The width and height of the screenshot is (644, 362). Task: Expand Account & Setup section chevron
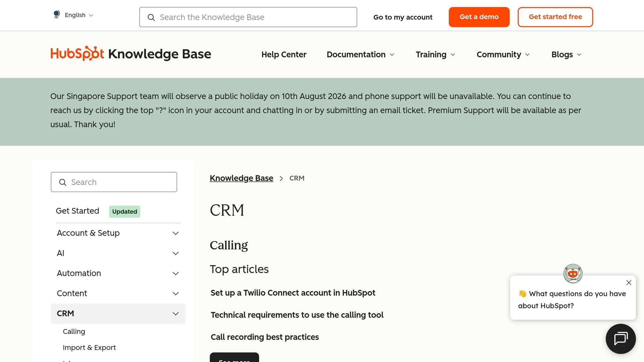coord(176,233)
